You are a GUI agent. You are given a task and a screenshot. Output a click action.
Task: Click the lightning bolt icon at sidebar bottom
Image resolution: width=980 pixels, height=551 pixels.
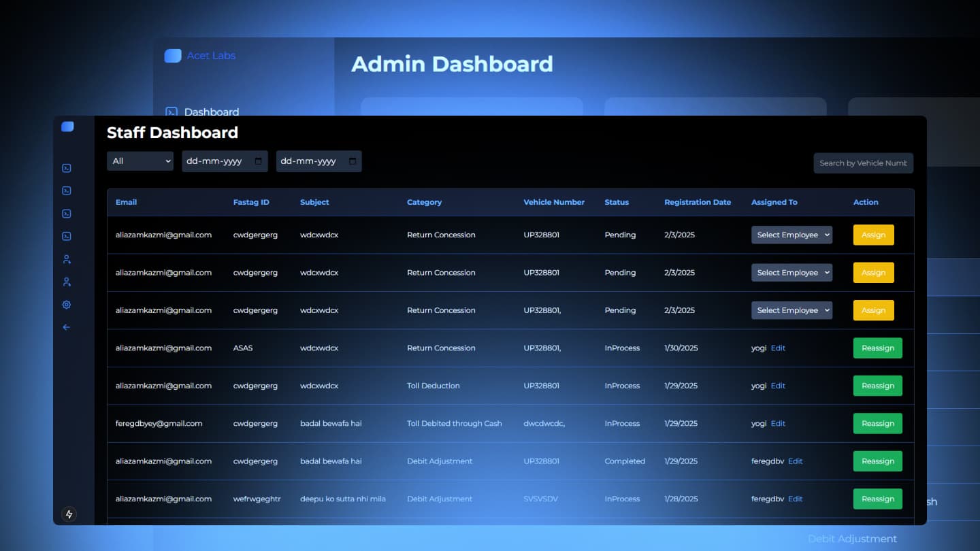pyautogui.click(x=69, y=514)
